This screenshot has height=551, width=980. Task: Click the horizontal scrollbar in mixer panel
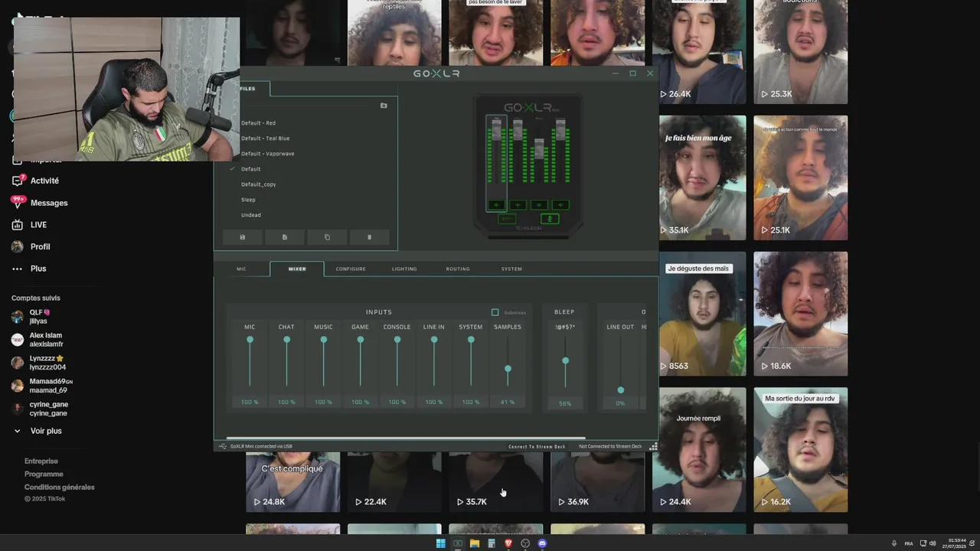coord(406,438)
